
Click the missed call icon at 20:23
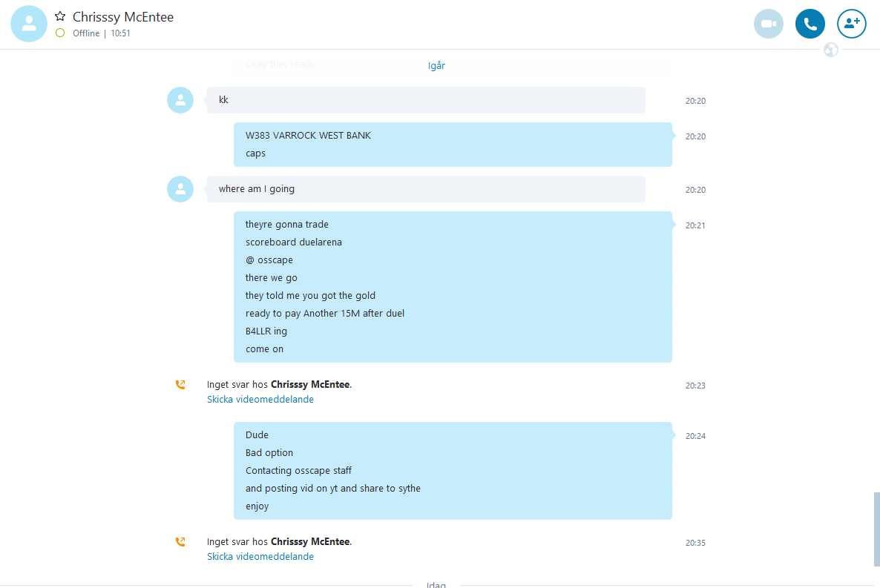click(x=180, y=385)
